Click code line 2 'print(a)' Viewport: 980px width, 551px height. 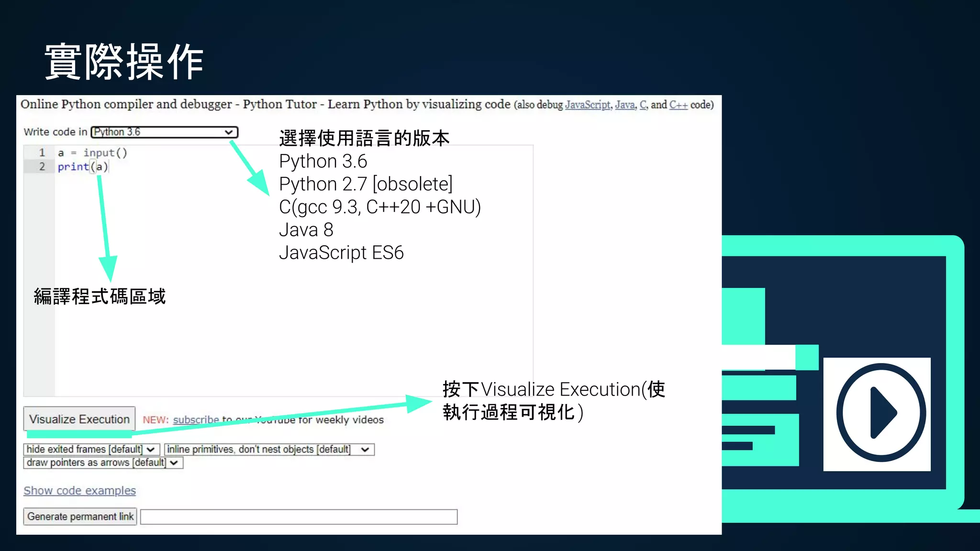[x=83, y=166]
